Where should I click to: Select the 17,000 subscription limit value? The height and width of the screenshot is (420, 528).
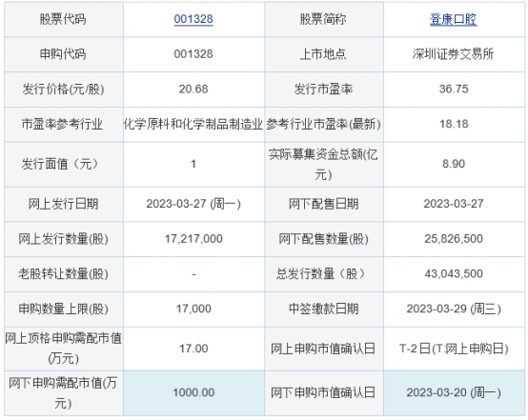tap(193, 309)
